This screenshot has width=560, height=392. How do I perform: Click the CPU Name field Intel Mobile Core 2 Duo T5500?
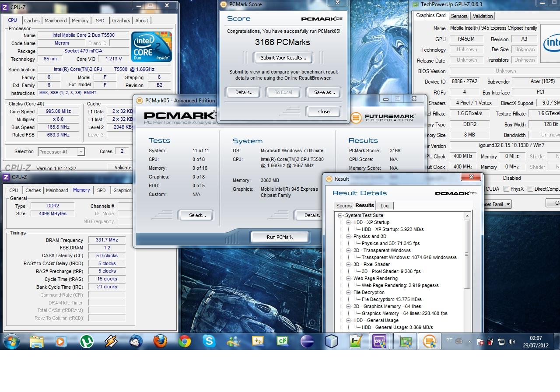click(x=83, y=35)
